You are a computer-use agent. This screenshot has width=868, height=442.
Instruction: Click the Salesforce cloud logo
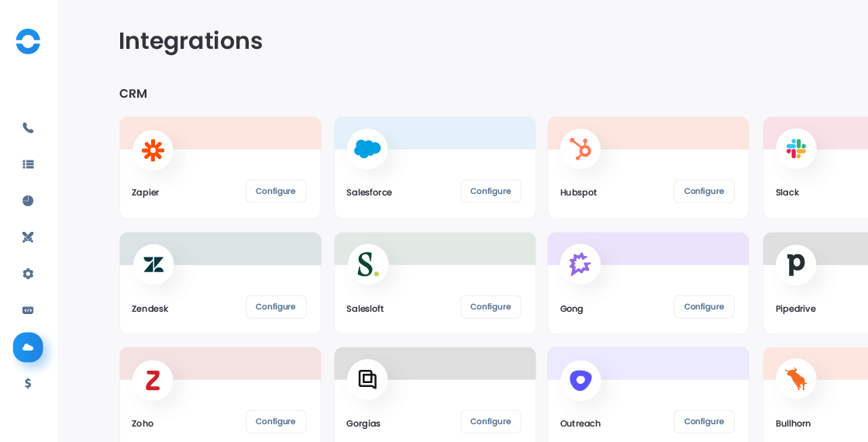click(x=367, y=149)
